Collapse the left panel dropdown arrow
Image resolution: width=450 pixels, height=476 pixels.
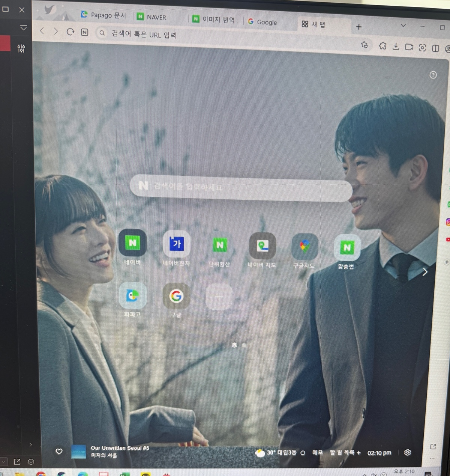click(23, 28)
